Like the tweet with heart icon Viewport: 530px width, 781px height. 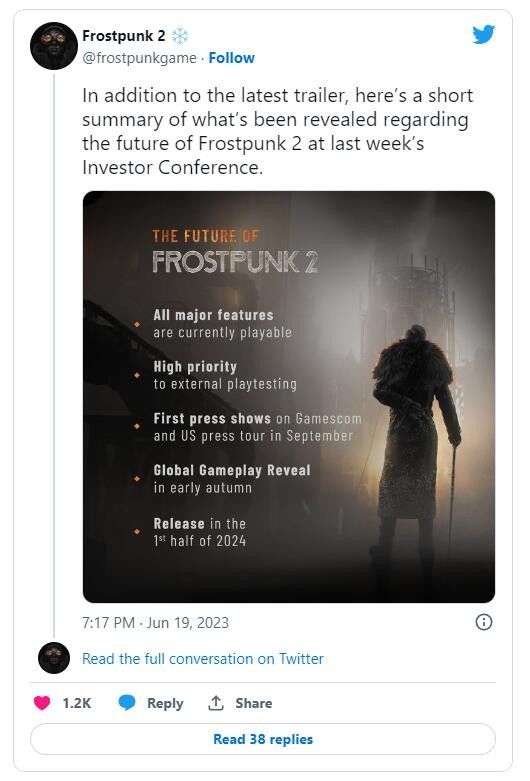pos(42,703)
